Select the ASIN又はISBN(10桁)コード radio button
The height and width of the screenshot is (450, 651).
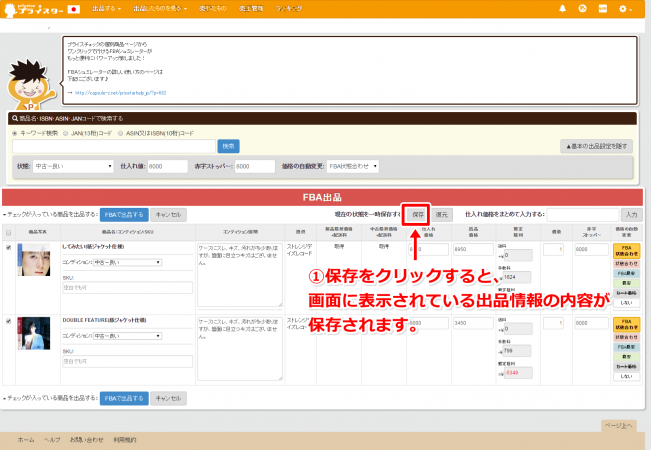120,134
